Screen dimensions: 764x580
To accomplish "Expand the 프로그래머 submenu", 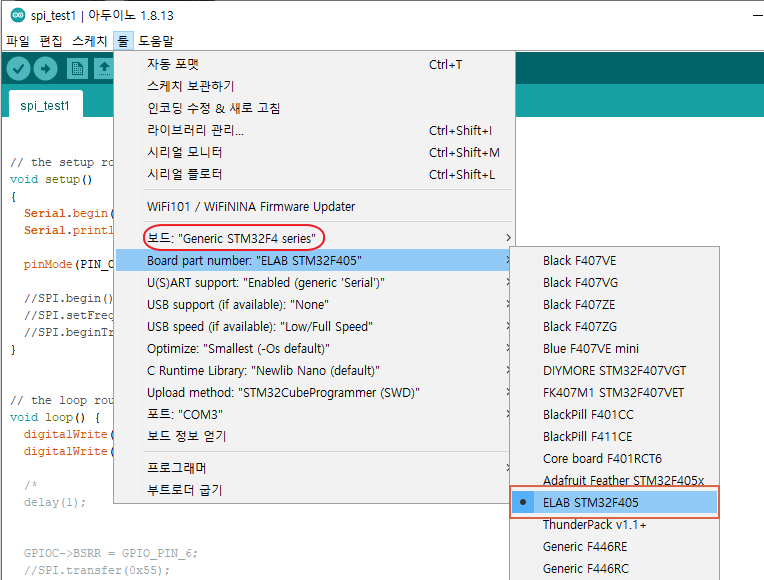I will [315, 468].
